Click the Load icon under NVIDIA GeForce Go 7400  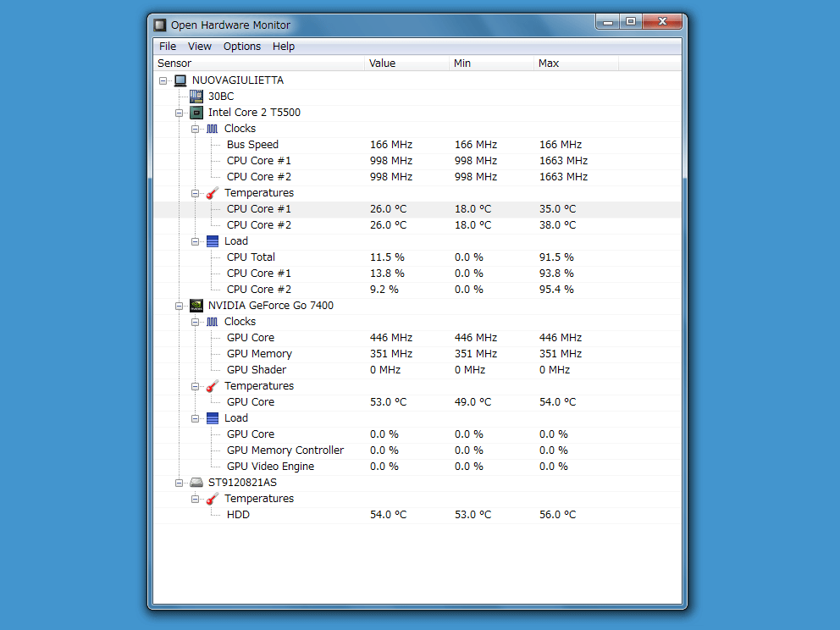[x=213, y=418]
